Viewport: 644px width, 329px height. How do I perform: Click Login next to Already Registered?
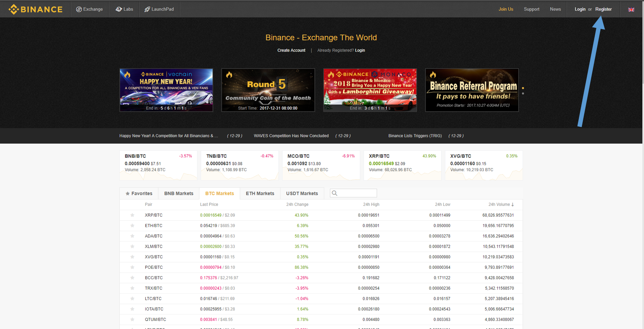tap(360, 50)
